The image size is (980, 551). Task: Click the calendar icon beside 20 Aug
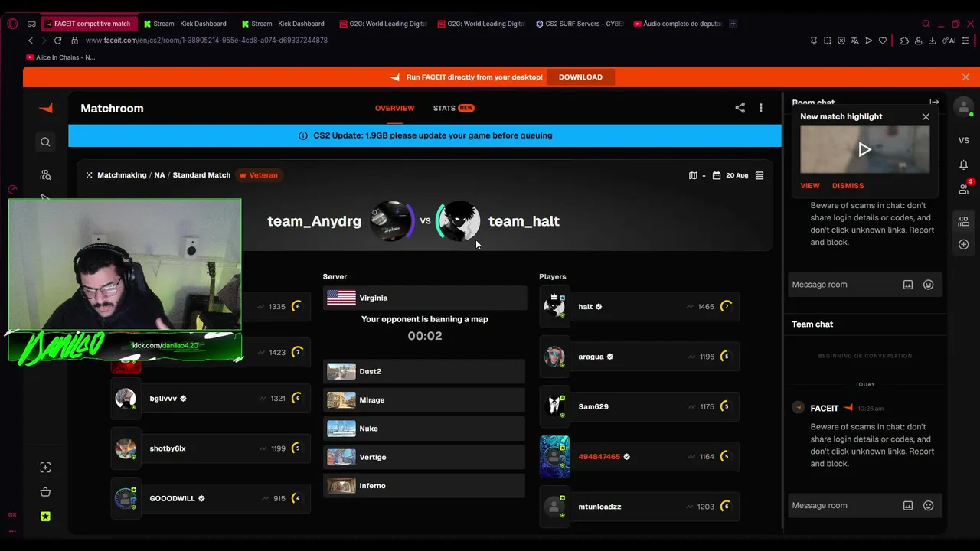pyautogui.click(x=717, y=175)
